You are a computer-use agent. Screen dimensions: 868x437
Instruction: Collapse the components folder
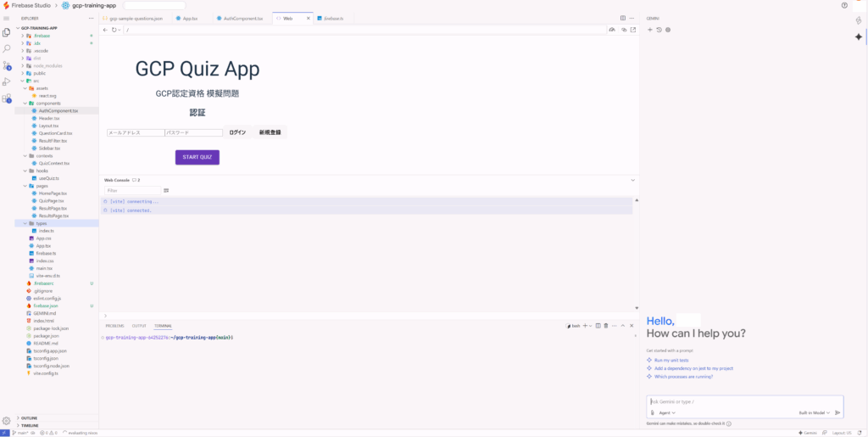[x=25, y=104]
